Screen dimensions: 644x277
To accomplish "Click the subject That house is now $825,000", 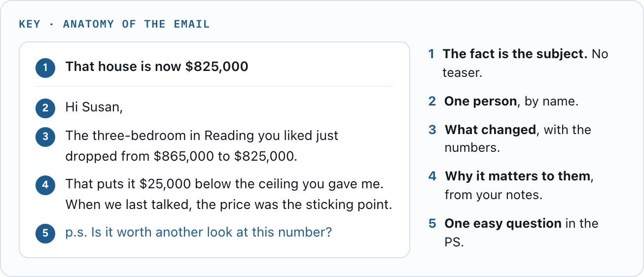I will (157, 67).
